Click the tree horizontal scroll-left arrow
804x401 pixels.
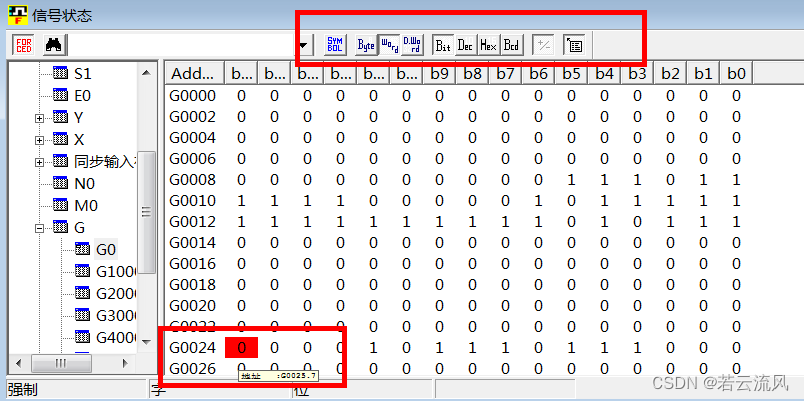click(x=19, y=364)
